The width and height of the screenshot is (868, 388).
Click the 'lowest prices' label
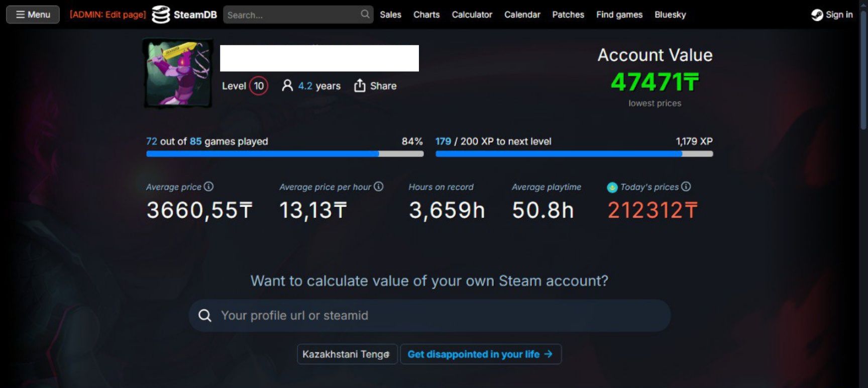point(655,103)
